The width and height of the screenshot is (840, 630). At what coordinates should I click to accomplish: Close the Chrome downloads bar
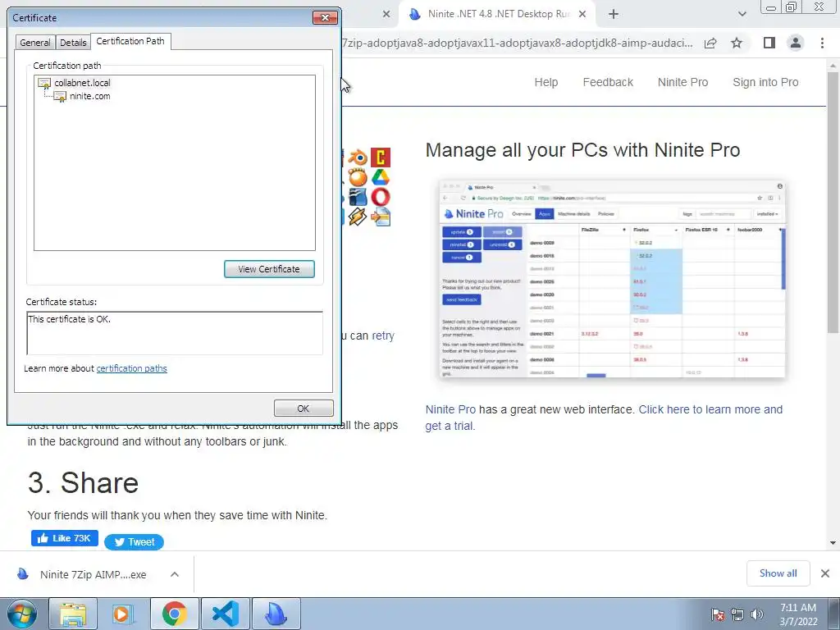(x=825, y=573)
